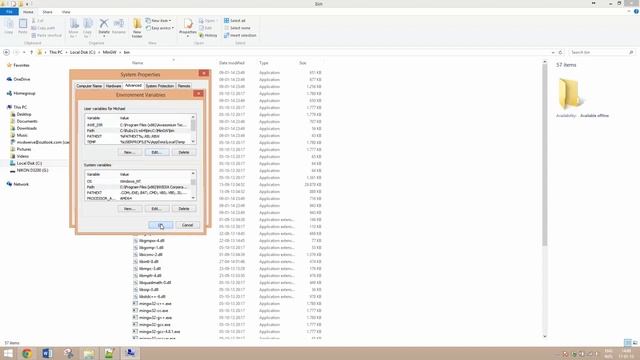640x360 pixels.
Task: Open the File menu tab
Action: coord(9,12)
